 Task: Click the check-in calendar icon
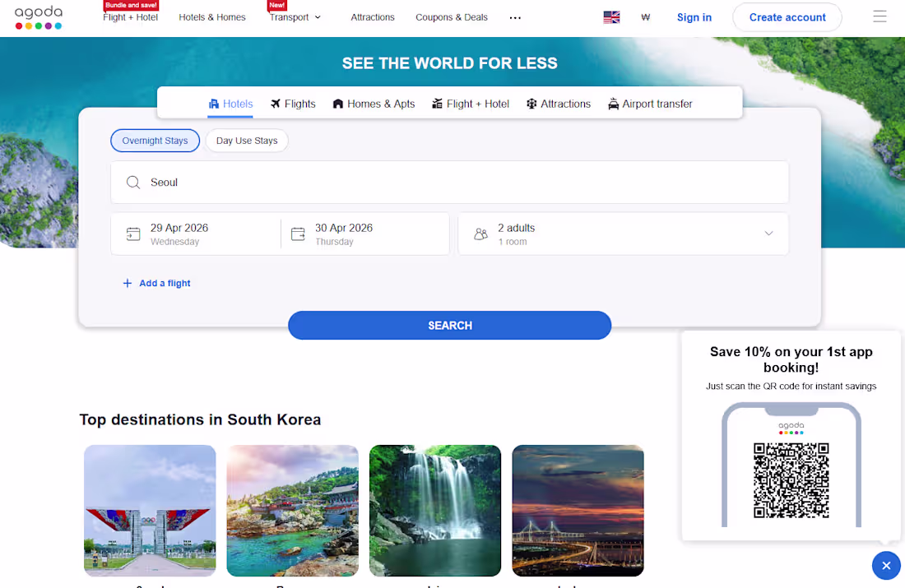[x=133, y=234]
